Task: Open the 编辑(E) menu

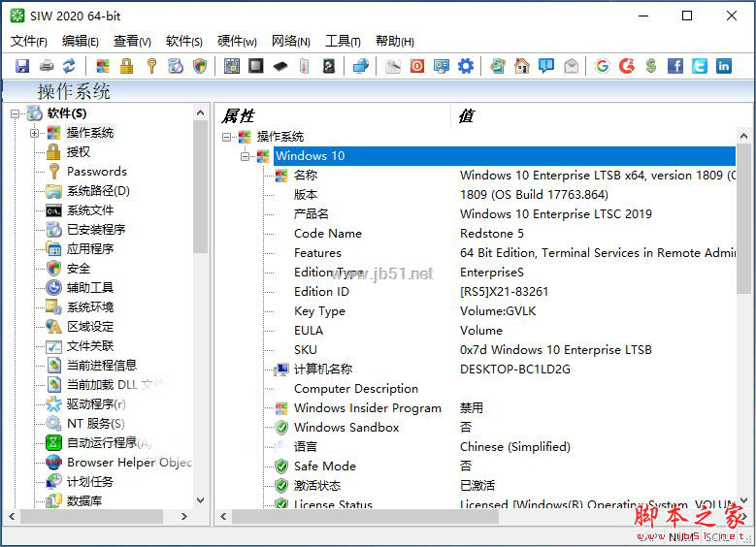Action: [x=81, y=42]
